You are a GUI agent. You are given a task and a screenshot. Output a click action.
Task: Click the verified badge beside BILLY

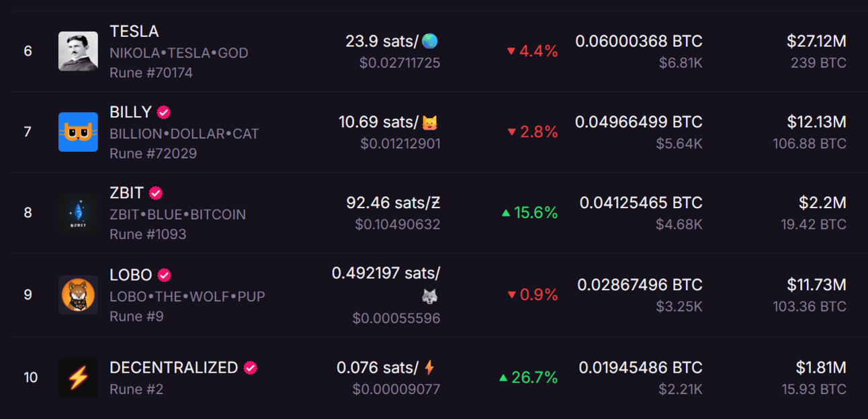tap(163, 112)
